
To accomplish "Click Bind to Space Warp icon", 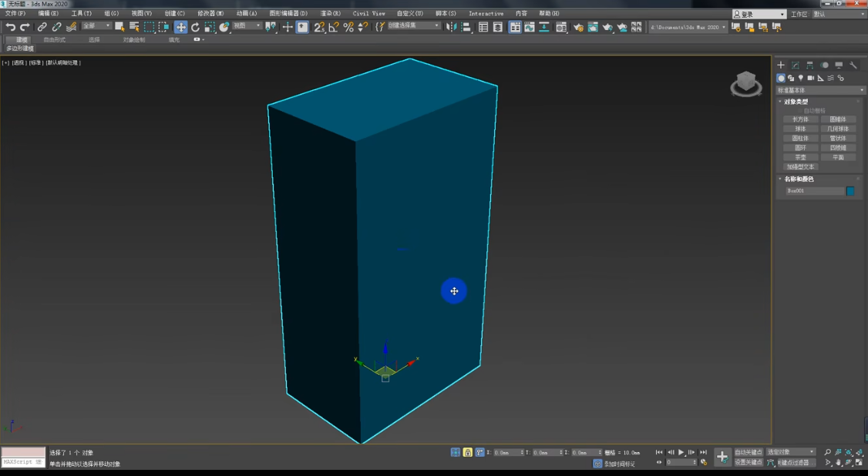I will click(x=72, y=26).
